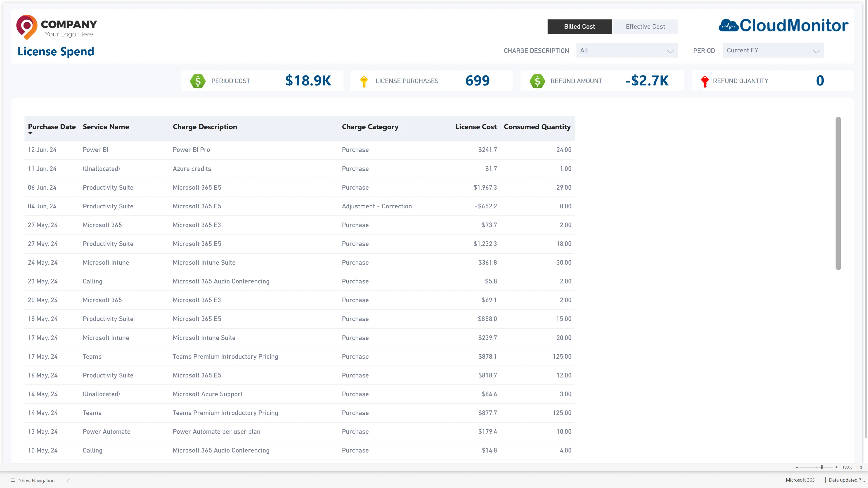Click Teams Premium Introductory Pricing 17 May row
Viewport: 868px width, 488px height.
point(225,357)
